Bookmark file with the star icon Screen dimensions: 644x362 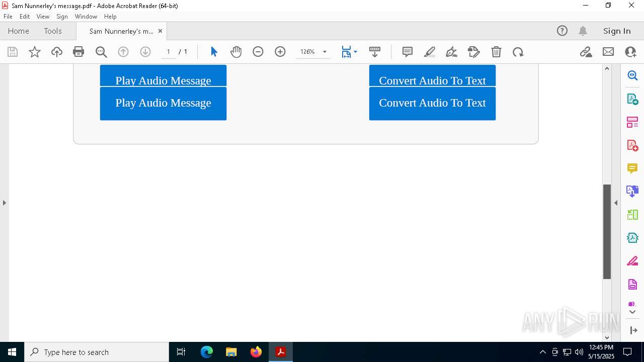tap(35, 52)
